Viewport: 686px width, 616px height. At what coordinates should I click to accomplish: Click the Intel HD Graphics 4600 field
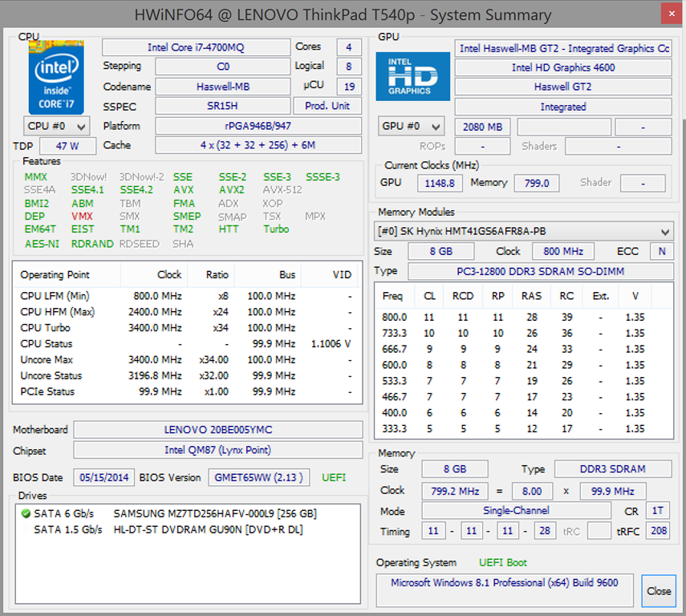click(562, 67)
